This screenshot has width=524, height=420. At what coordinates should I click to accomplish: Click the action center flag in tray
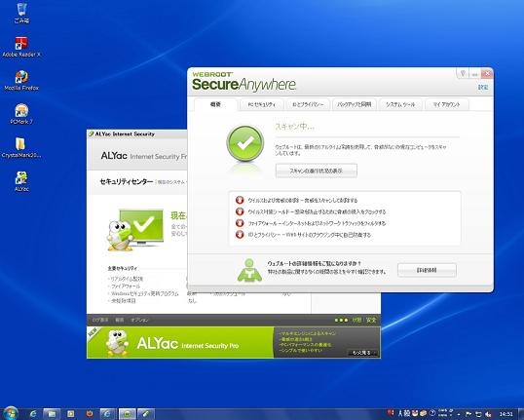468,414
